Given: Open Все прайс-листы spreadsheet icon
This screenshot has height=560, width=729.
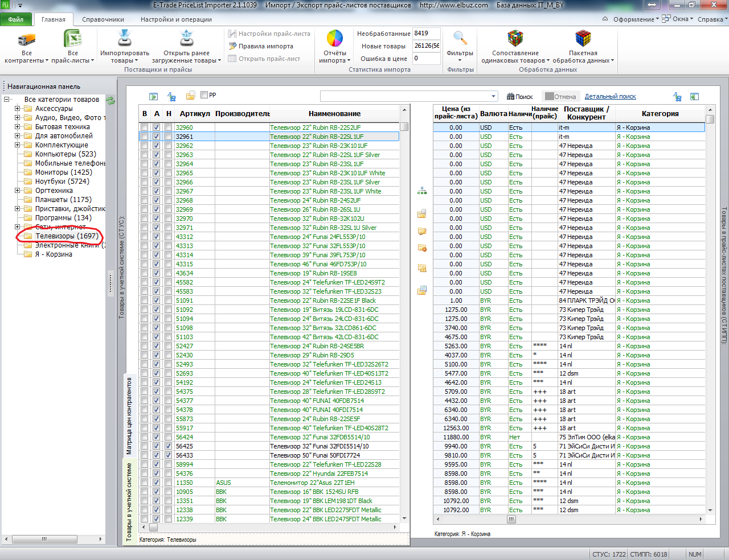Looking at the screenshot, I should (72, 39).
